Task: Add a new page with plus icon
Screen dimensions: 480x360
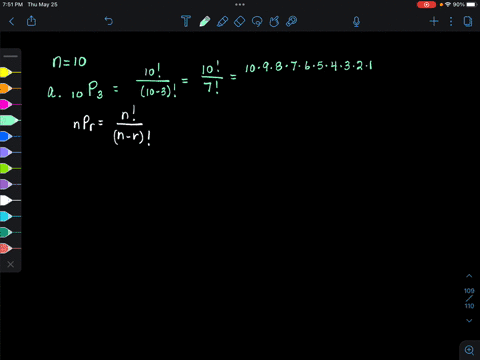Action: pos(434,22)
